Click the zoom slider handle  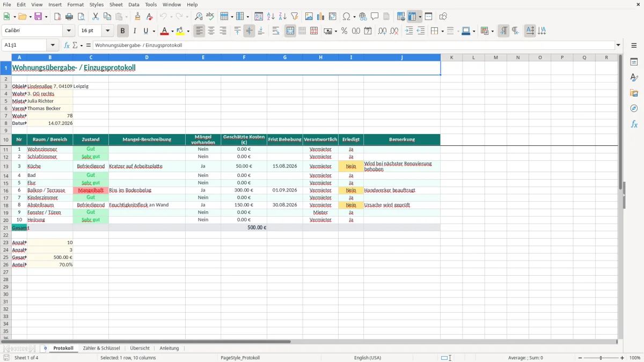click(601, 358)
